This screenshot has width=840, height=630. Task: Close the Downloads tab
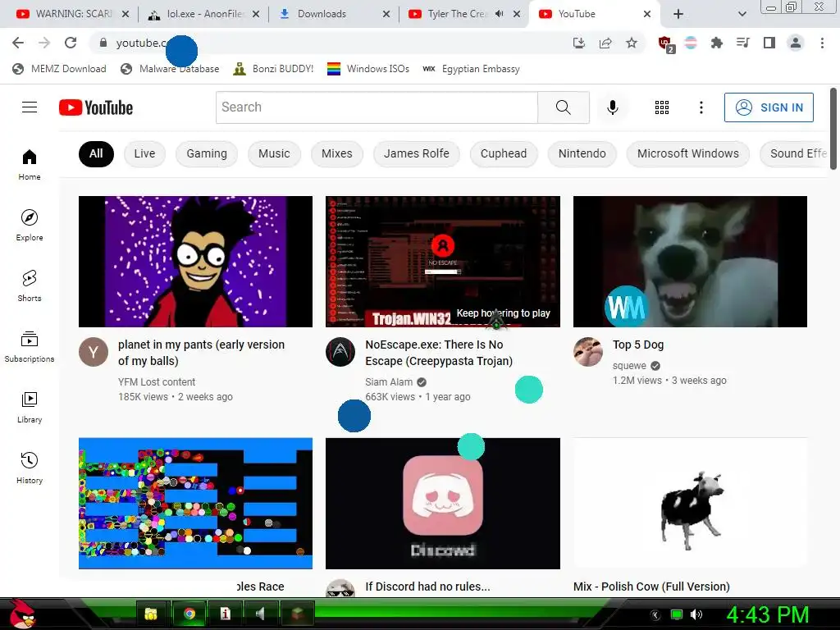(386, 15)
